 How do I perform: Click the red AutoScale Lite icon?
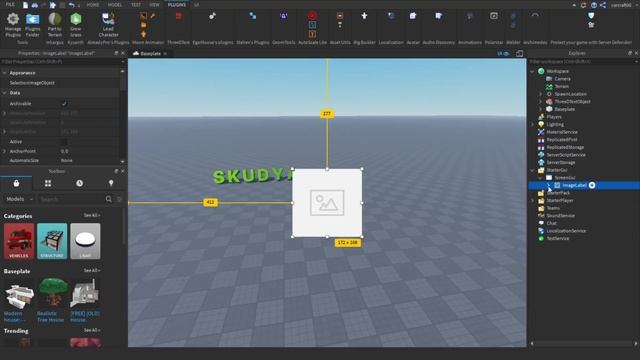[x=312, y=16]
